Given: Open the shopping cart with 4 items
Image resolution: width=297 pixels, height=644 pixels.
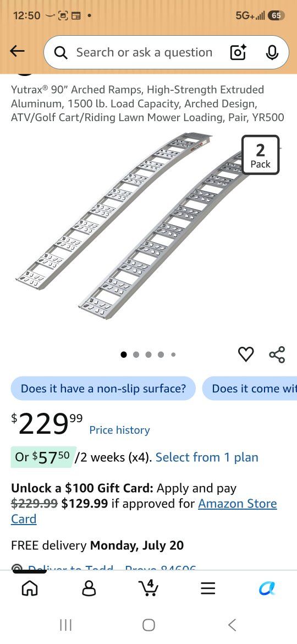Looking at the screenshot, I should point(148,588).
